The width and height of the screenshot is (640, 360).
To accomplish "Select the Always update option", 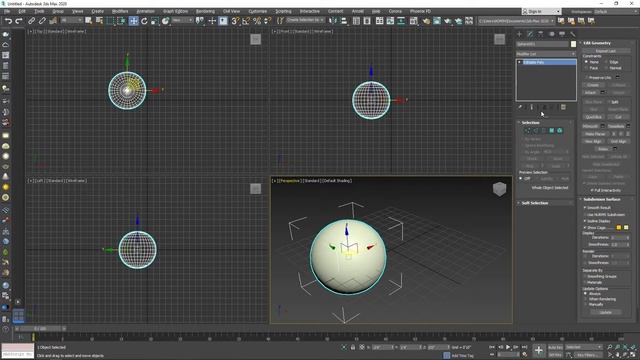I will 586,294.
